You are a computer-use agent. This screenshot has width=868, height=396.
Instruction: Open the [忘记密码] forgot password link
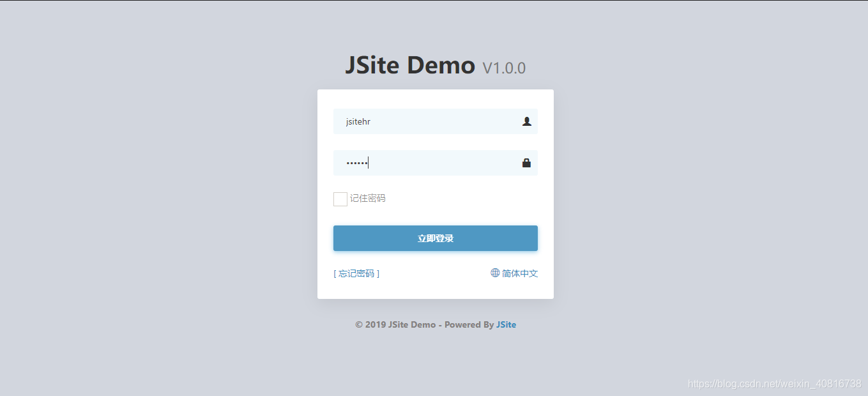(356, 273)
